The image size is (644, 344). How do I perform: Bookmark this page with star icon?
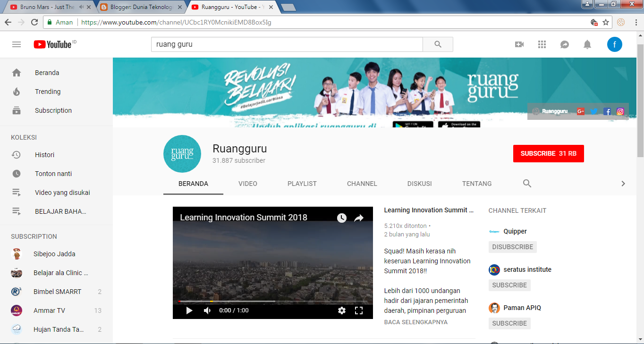coord(606,22)
